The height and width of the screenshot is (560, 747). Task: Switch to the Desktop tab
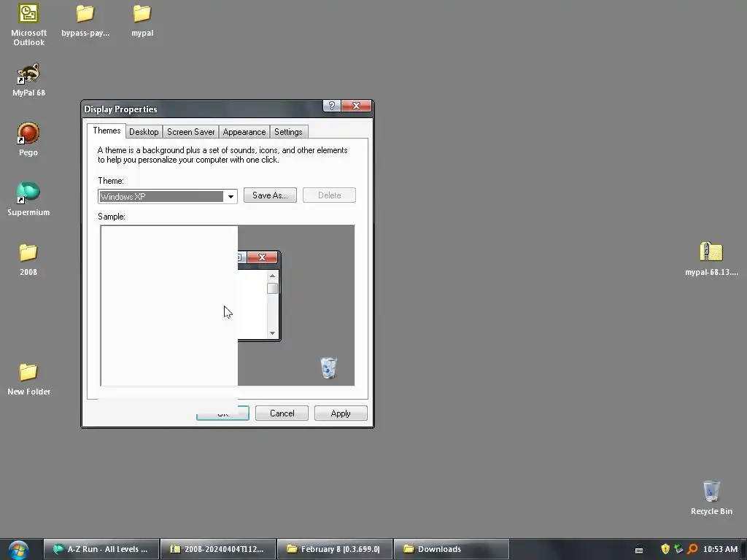click(x=144, y=132)
